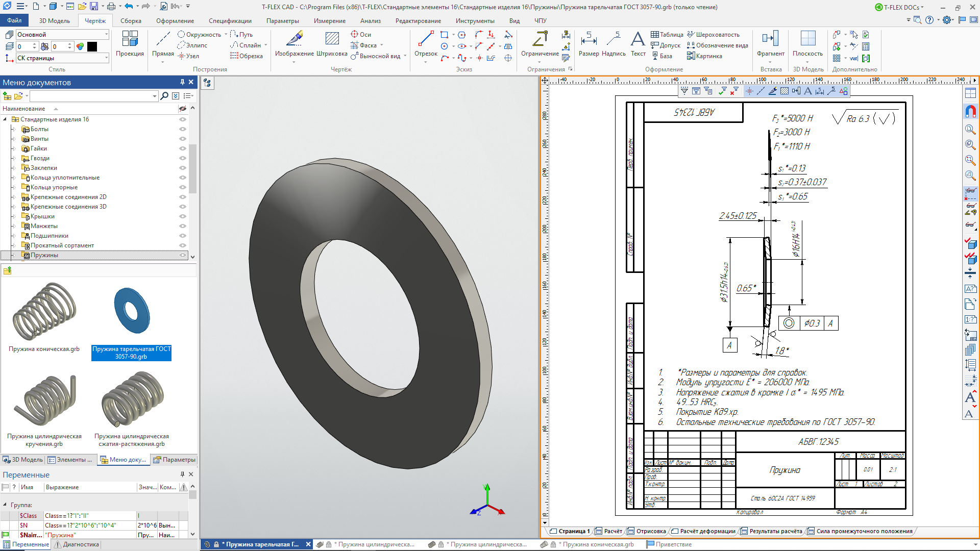Toggle visibility of Крышки folder
The image size is (980, 551).
tap(182, 216)
